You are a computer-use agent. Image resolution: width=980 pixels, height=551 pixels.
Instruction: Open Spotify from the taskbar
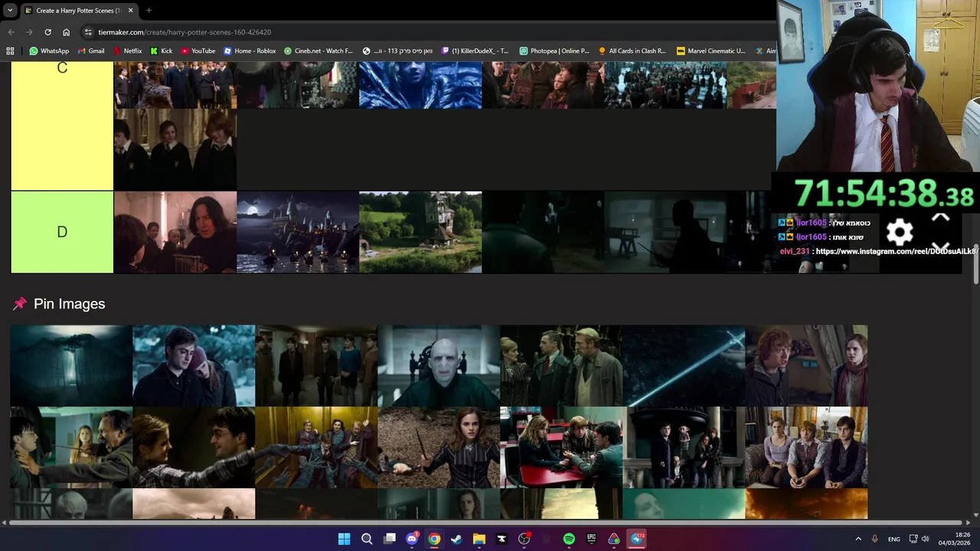pos(569,539)
